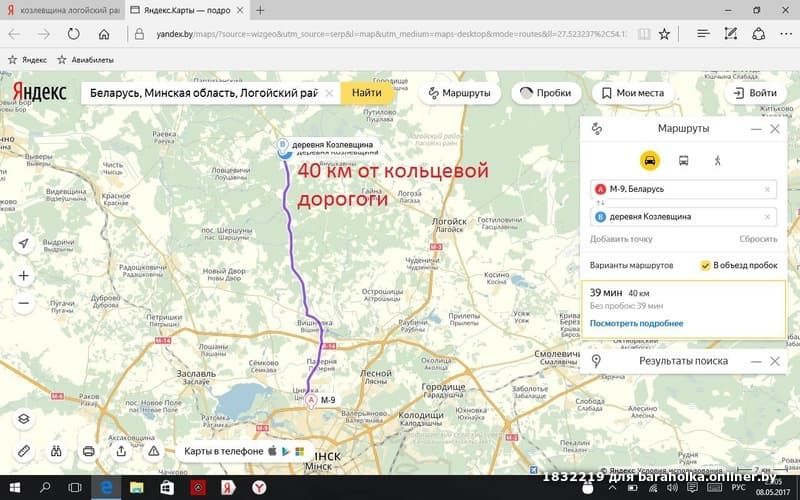
Task: Open Windows Store taskbar icon
Action: 167,488
